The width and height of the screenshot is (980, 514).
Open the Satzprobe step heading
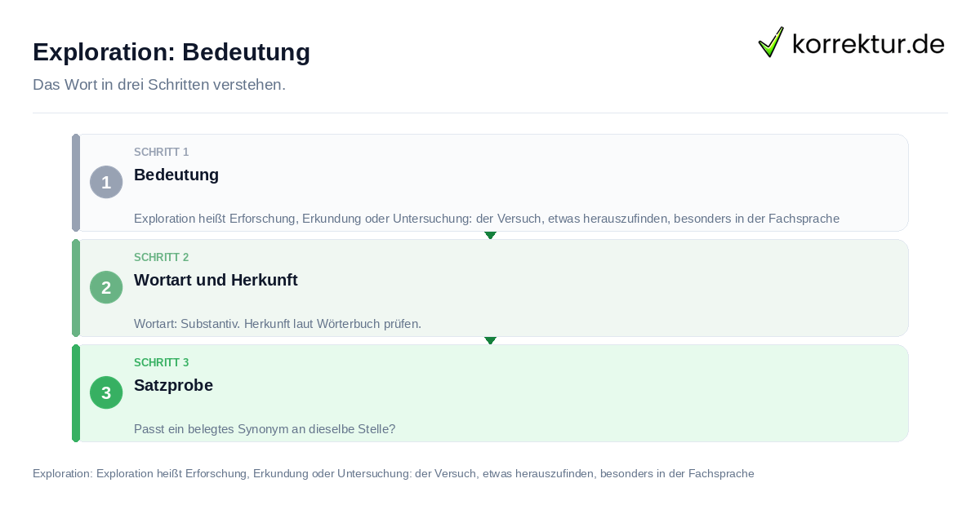coord(173,385)
